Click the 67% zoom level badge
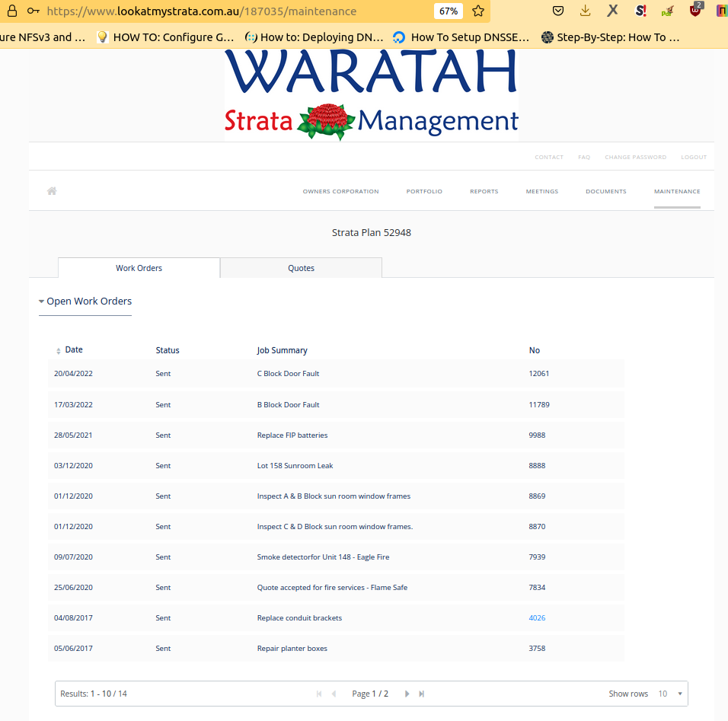 click(449, 11)
